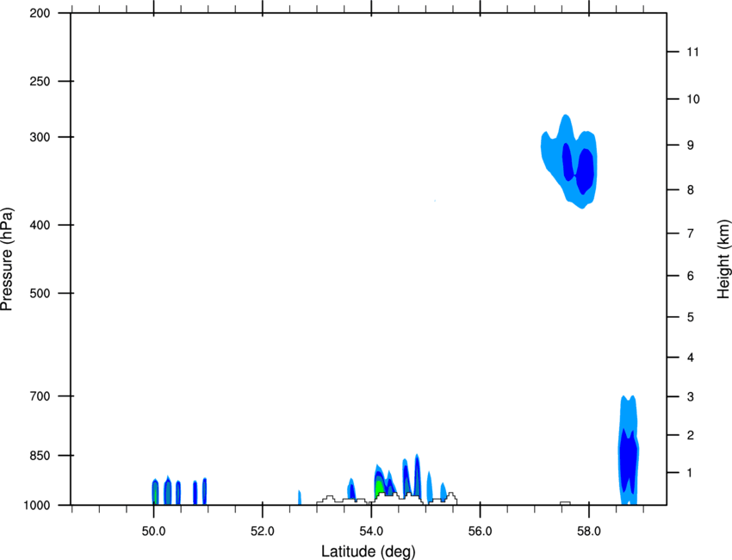Click the 58.0 latitude tick label
732x560 pixels.
589,532
